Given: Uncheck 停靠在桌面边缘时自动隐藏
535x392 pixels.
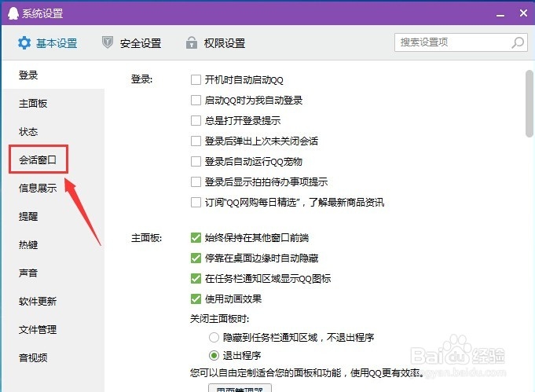Looking at the screenshot, I should click(x=196, y=258).
